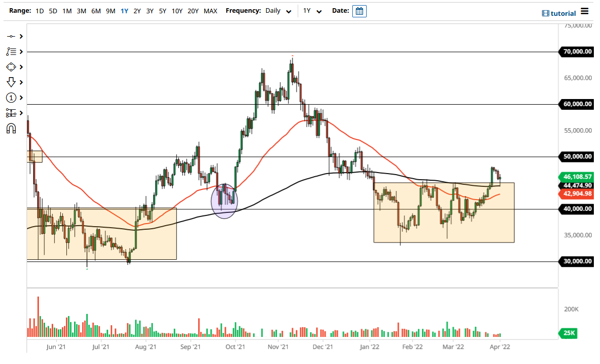
Task: Open the 1Y period dropdown
Action: pyautogui.click(x=312, y=11)
